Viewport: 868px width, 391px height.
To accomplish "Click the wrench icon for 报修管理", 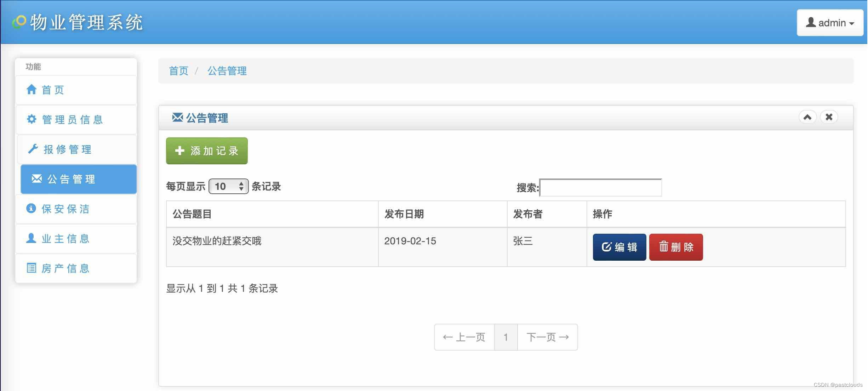I will (x=33, y=149).
